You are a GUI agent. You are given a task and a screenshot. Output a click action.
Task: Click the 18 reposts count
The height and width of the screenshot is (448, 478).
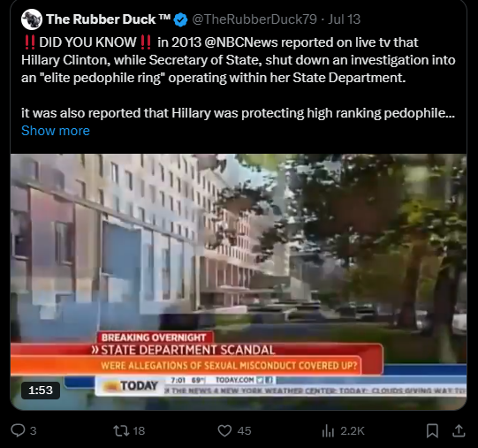139,431
